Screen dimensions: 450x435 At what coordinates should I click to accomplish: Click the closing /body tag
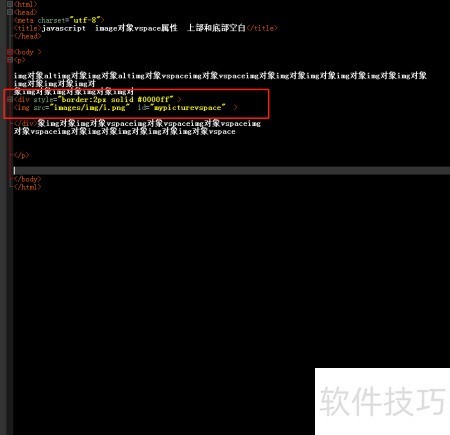tap(27, 179)
